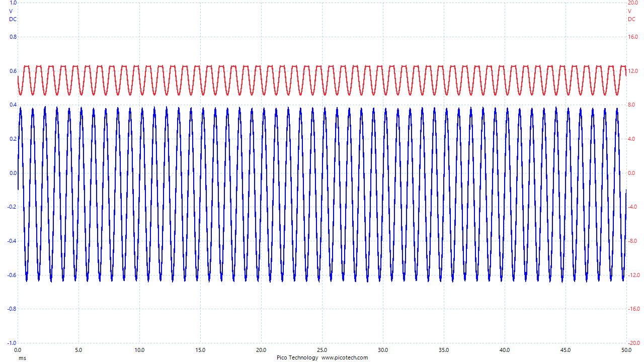Pick the blue axis value -0.8
644x362 pixels.
pos(12,309)
